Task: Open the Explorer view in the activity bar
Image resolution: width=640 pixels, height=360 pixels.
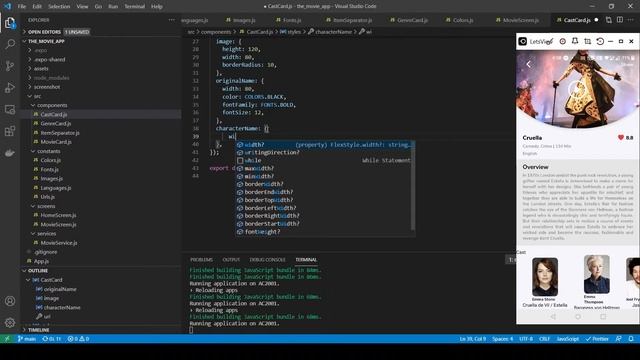Action: (10, 23)
